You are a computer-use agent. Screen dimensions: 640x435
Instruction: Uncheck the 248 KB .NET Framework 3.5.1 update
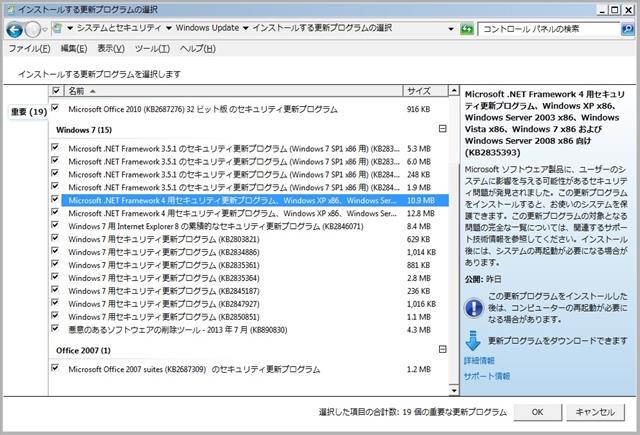(x=55, y=174)
